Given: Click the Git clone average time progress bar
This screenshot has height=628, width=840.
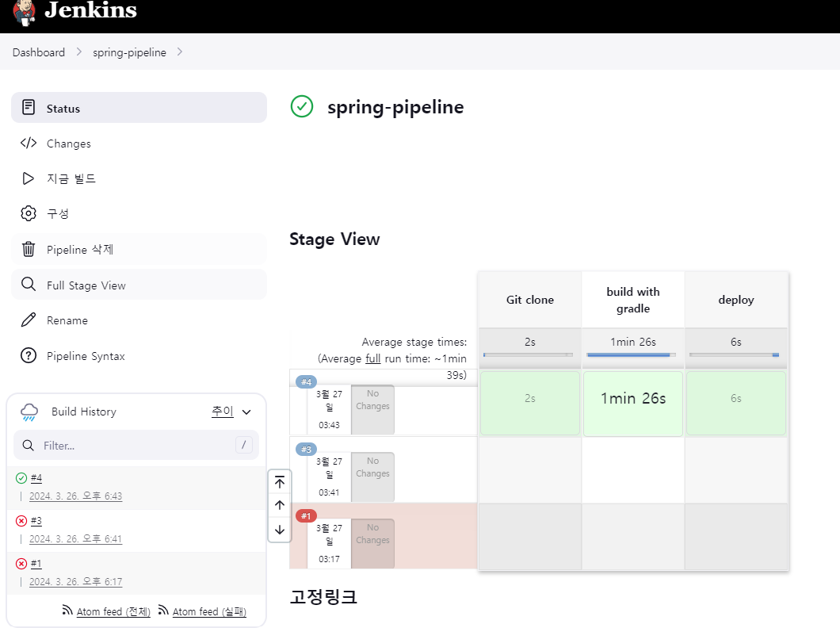Looking at the screenshot, I should (x=528, y=354).
